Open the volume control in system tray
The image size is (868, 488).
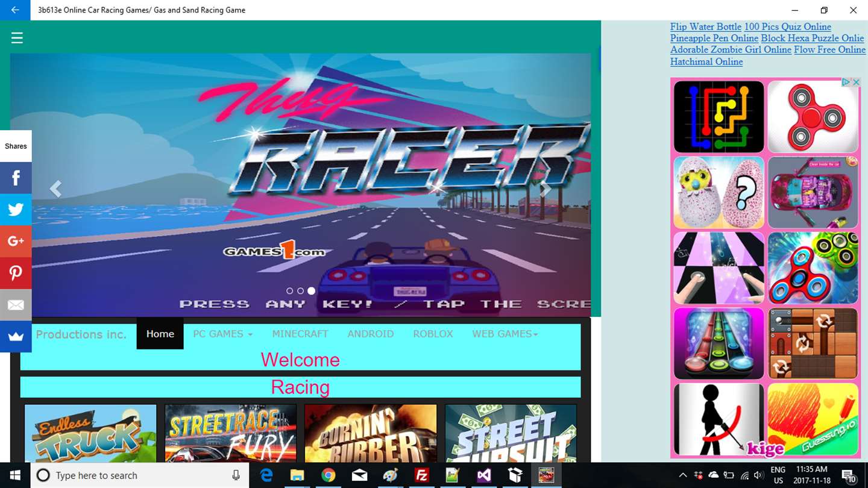[x=758, y=475]
